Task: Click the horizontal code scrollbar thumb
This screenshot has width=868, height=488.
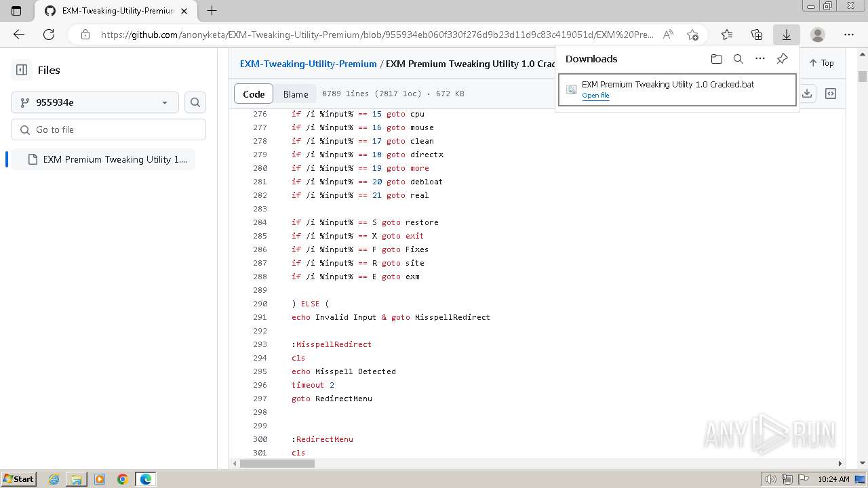Action: (277, 464)
